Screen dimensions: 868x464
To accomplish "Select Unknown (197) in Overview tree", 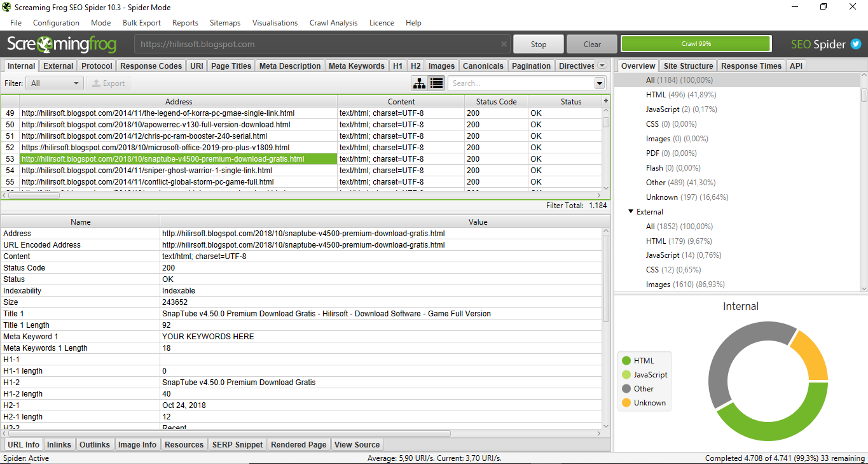I will point(687,197).
